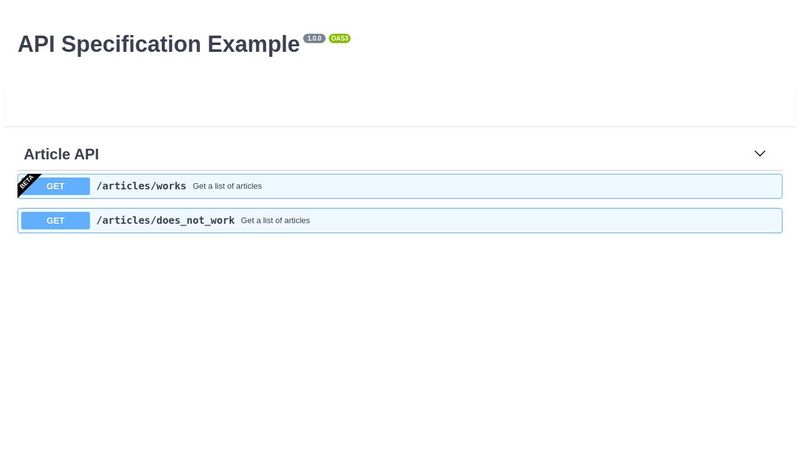Expand the /articles/works operation row
The image size is (800, 450).
point(400,186)
